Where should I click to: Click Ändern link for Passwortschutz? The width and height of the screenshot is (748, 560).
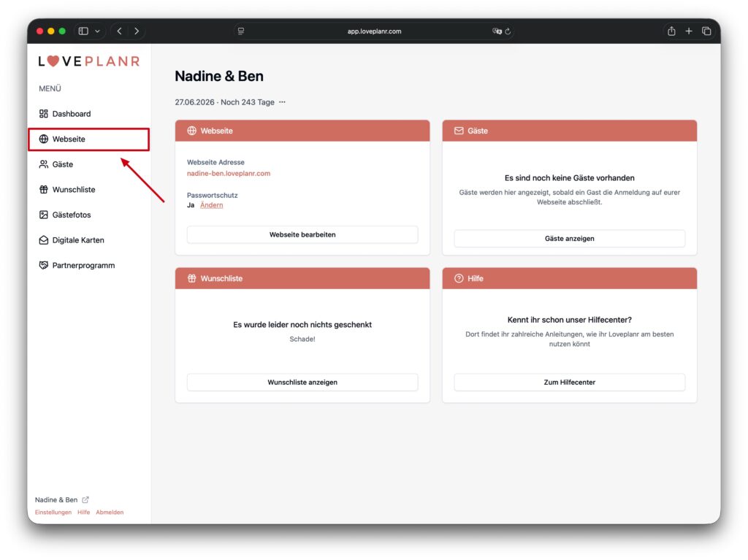click(211, 205)
